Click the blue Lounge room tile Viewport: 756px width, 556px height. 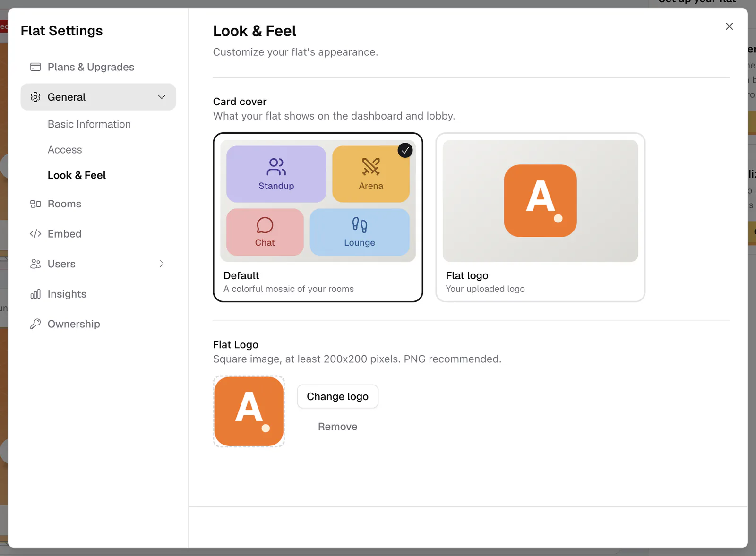tap(360, 232)
